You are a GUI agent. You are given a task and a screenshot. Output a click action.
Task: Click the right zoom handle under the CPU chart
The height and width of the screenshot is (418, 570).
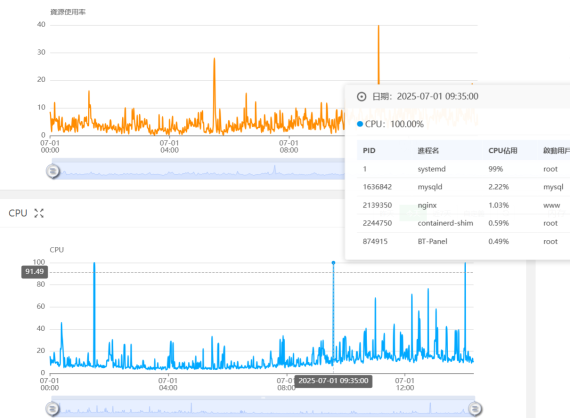[x=475, y=409]
